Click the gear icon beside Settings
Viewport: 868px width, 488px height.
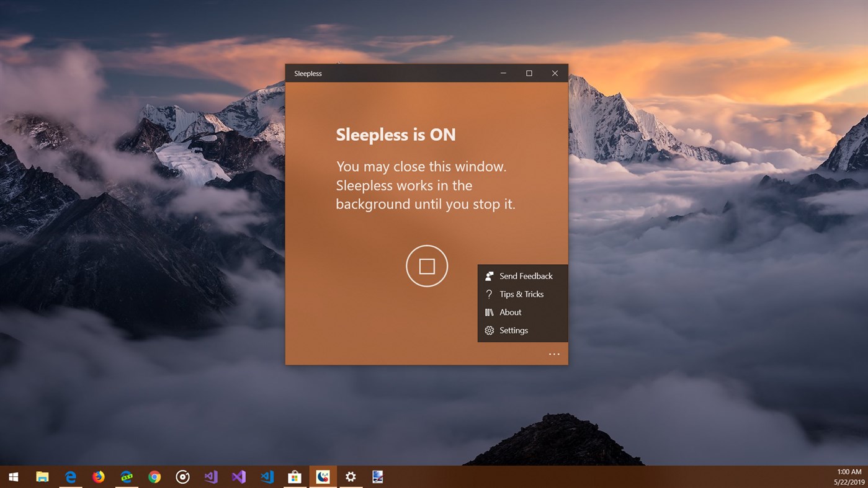point(489,330)
